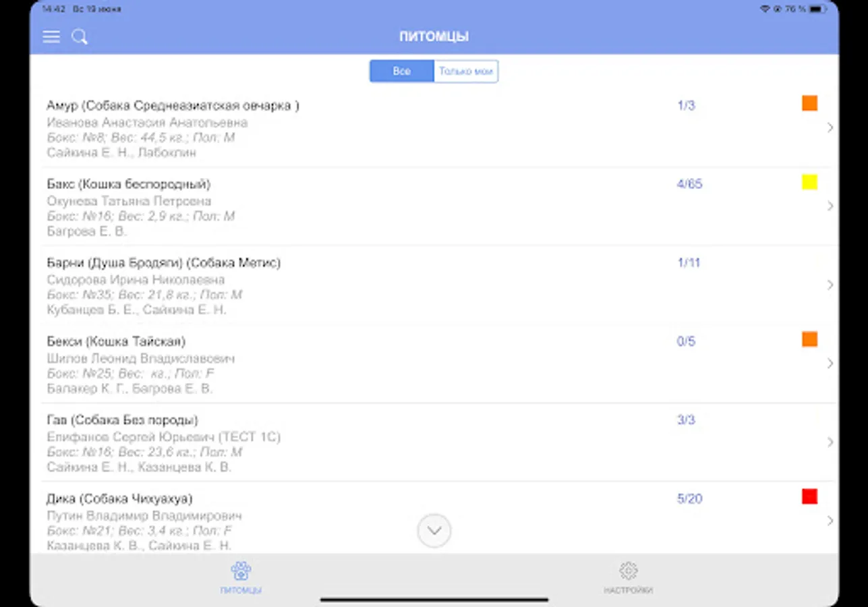Tap the yellow status square for Бакс
This screenshot has width=868, height=607.
tap(810, 182)
